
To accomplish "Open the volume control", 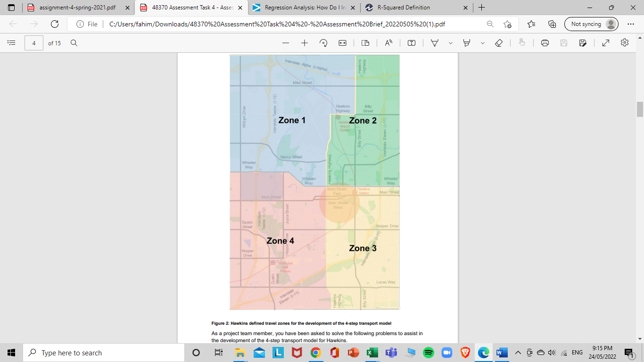I will click(552, 353).
